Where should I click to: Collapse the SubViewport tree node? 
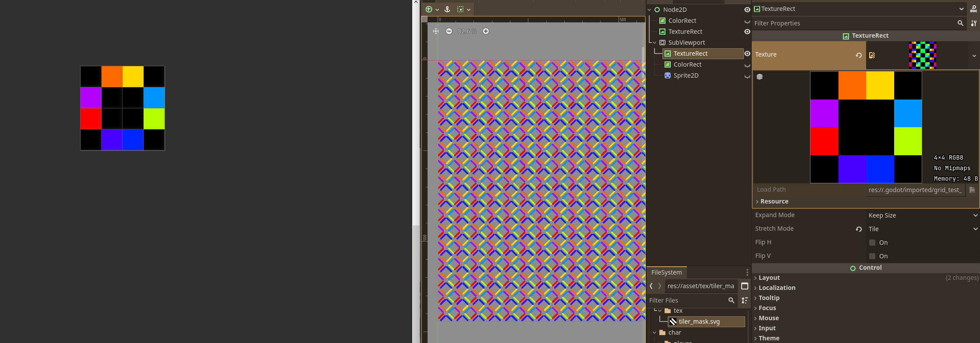coord(655,43)
